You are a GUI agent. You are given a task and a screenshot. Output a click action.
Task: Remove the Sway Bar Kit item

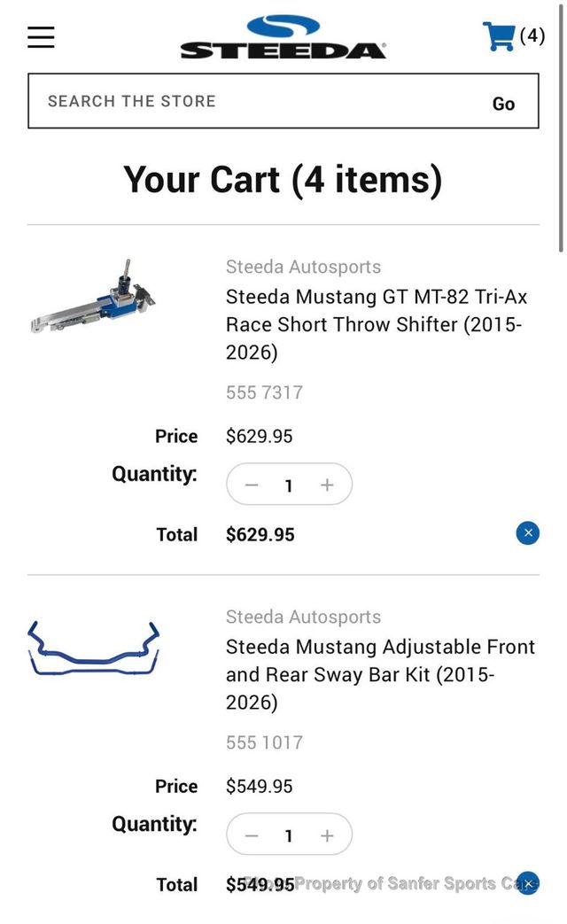point(528,883)
